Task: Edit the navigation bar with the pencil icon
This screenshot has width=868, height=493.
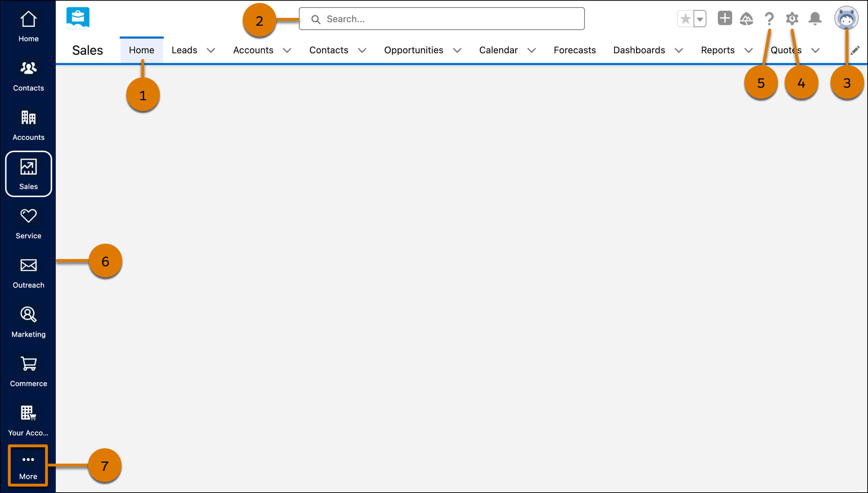Action: 855,50
